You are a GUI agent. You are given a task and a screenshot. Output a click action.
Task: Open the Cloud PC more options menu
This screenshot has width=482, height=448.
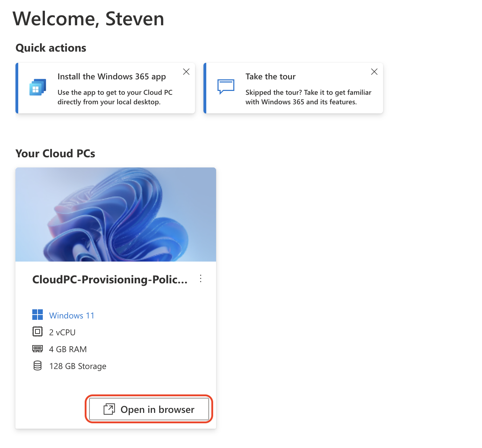tap(201, 279)
